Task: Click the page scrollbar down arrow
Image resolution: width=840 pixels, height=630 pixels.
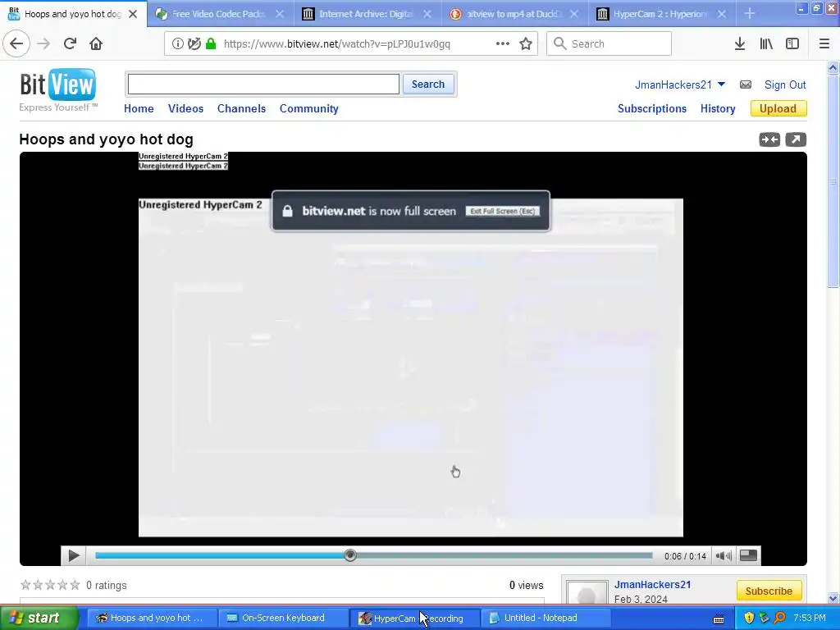Action: [x=833, y=598]
